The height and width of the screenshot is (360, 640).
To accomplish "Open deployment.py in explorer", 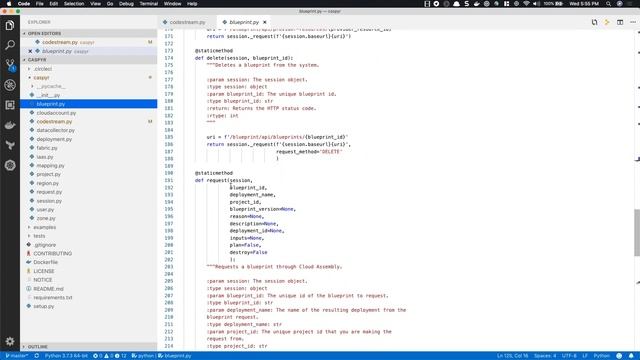I will pyautogui.click(x=54, y=140).
